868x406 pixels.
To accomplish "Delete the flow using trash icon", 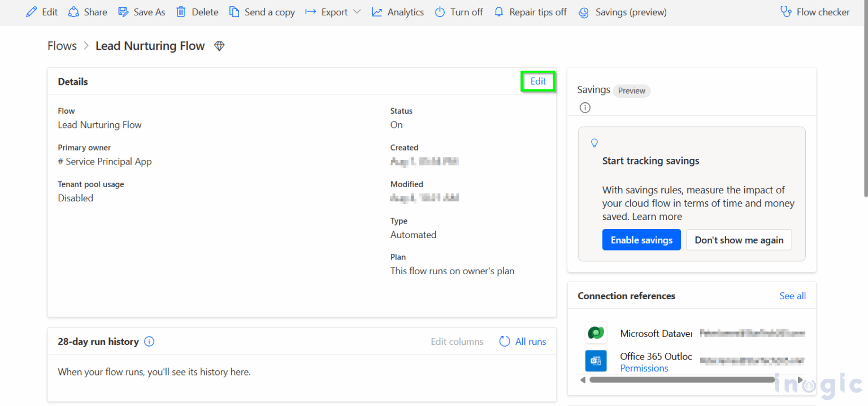I will pyautogui.click(x=181, y=12).
